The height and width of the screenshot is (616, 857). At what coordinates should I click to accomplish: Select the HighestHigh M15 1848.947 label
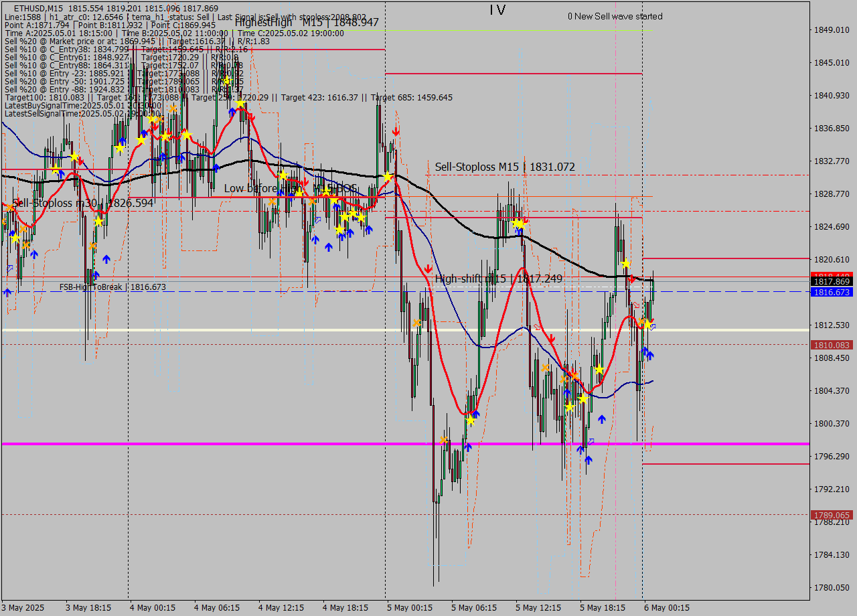(308, 22)
